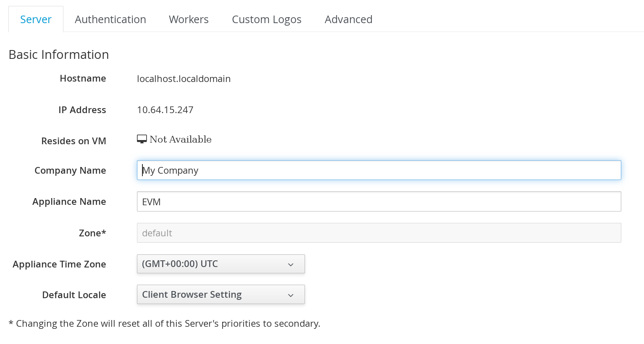Click the Zone change footnote text
The height and width of the screenshot is (344, 644).
click(164, 324)
